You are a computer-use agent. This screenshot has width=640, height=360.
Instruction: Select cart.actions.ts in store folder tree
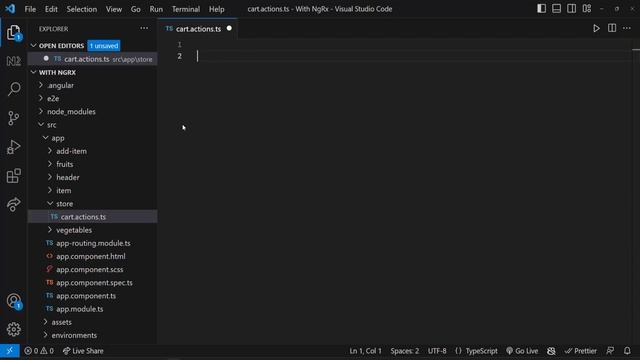[x=83, y=217]
